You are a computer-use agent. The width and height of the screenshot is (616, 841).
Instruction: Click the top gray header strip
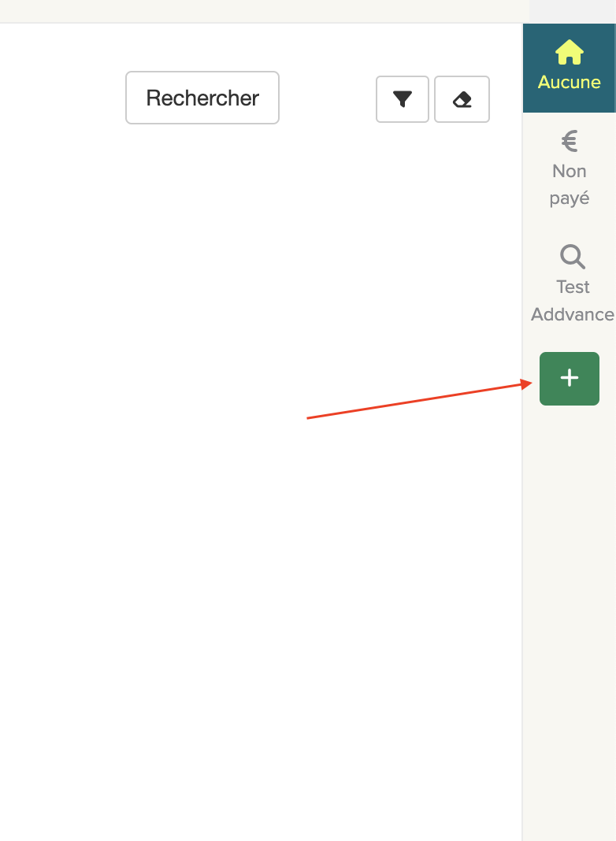pyautogui.click(x=263, y=11)
